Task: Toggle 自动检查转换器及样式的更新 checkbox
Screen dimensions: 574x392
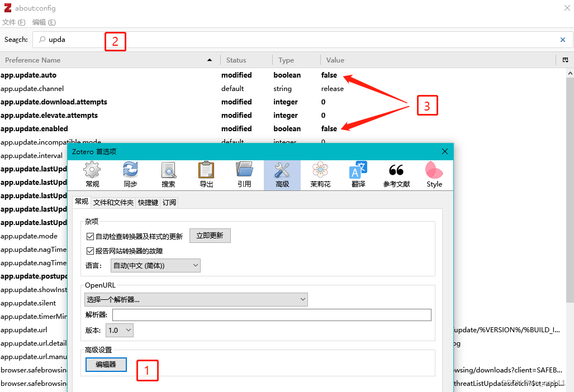Action: (90, 237)
